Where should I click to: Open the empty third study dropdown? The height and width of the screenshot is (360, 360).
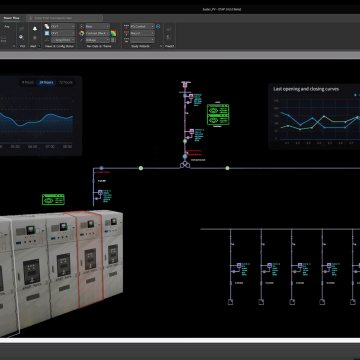(x=142, y=40)
